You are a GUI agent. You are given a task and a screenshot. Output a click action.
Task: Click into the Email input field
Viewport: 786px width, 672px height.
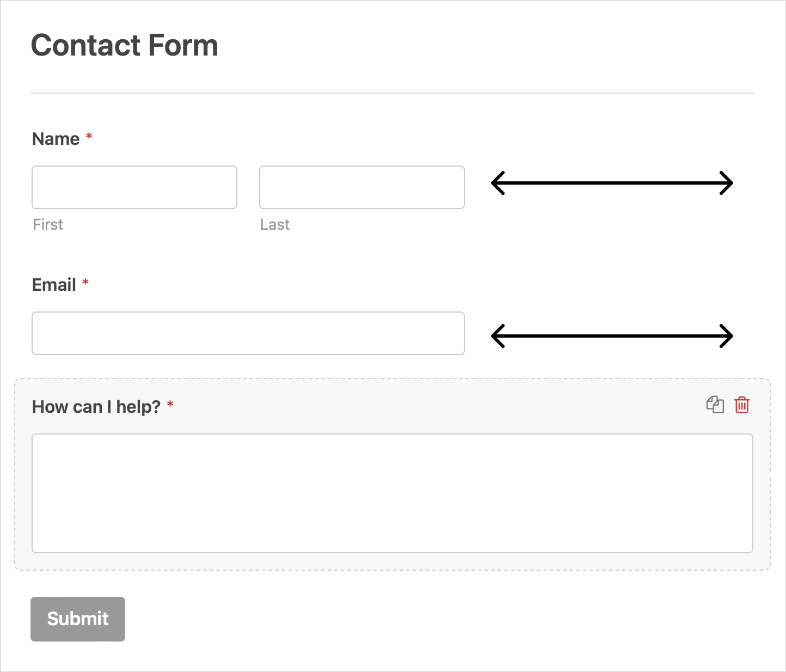pos(248,333)
